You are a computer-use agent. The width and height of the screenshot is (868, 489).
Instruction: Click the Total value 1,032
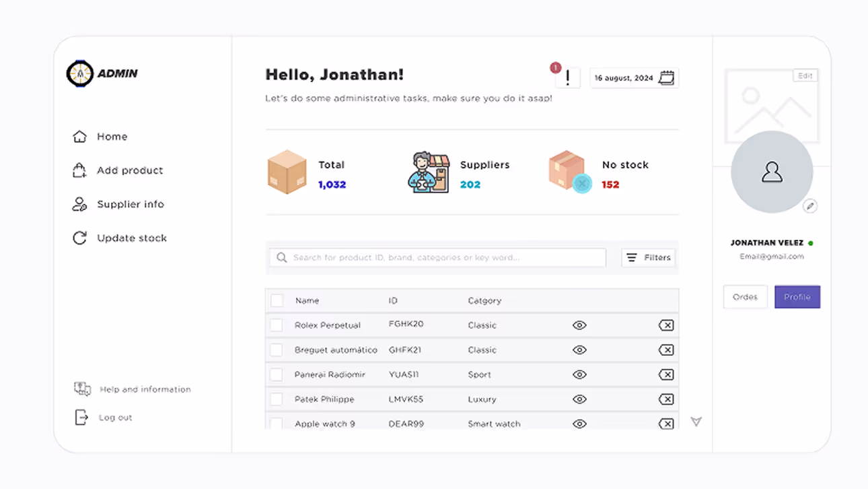[332, 185]
